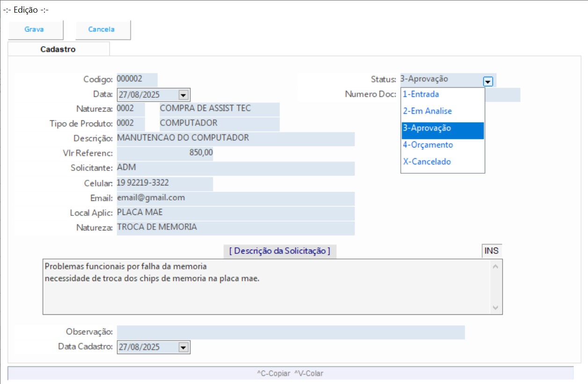Expand the Data Cadastro date dropdown
Image resolution: width=588 pixels, height=384 pixels.
coord(183,347)
